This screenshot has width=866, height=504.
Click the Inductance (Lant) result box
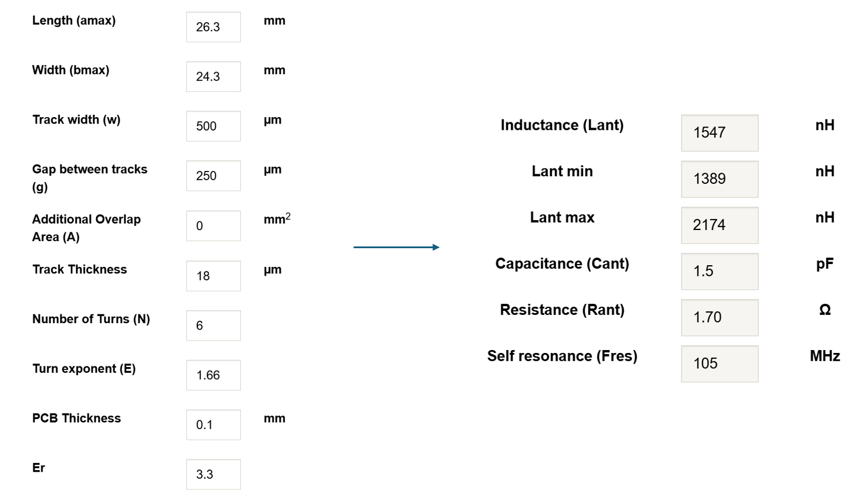(x=720, y=133)
